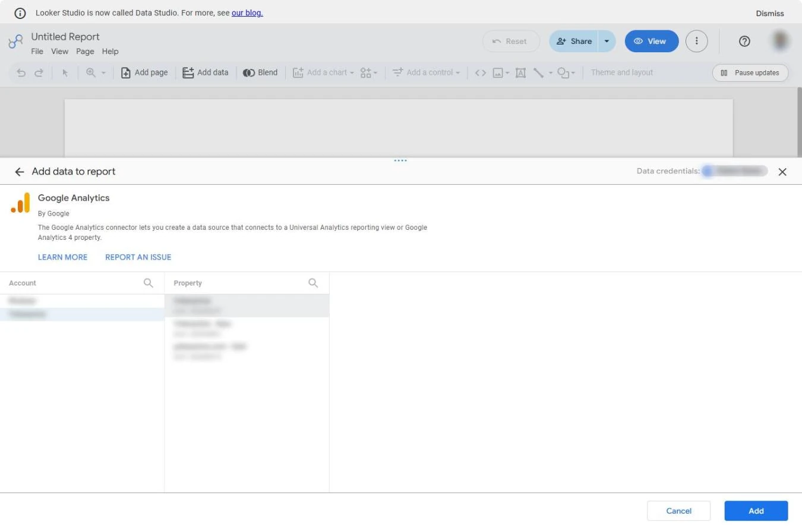
Task: Select the highlighted second account row
Action: click(82, 315)
